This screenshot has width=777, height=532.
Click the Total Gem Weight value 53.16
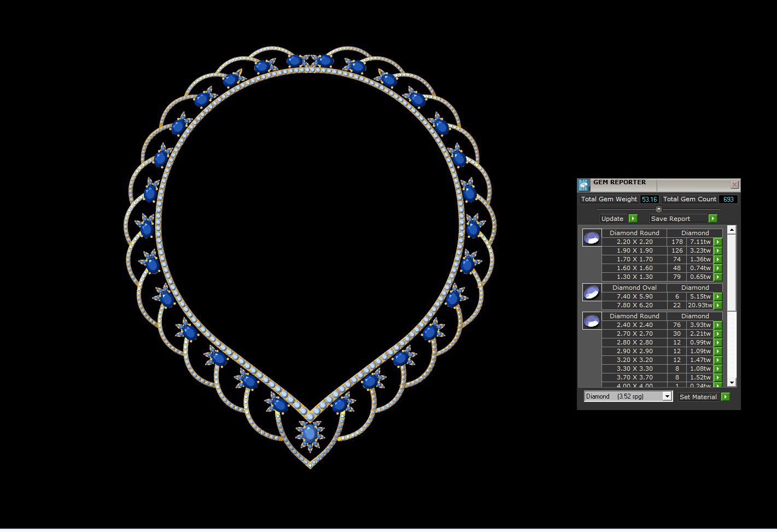point(650,200)
